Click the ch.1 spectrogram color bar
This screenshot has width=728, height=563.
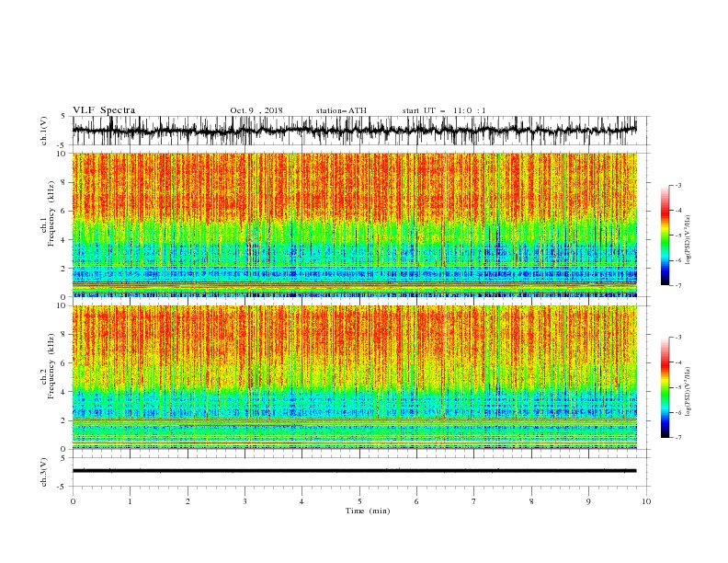coord(665,236)
